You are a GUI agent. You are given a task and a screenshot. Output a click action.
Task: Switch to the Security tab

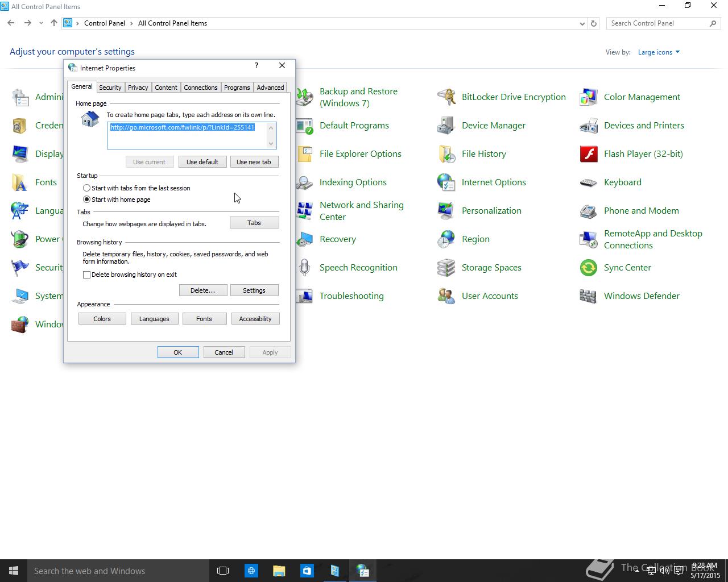pos(110,88)
